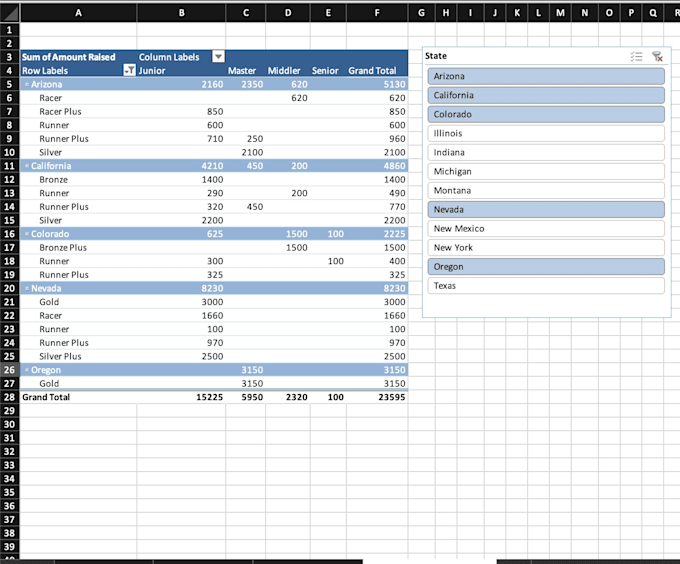Select cell with value 23595
This screenshot has height=564, width=680.
[377, 397]
